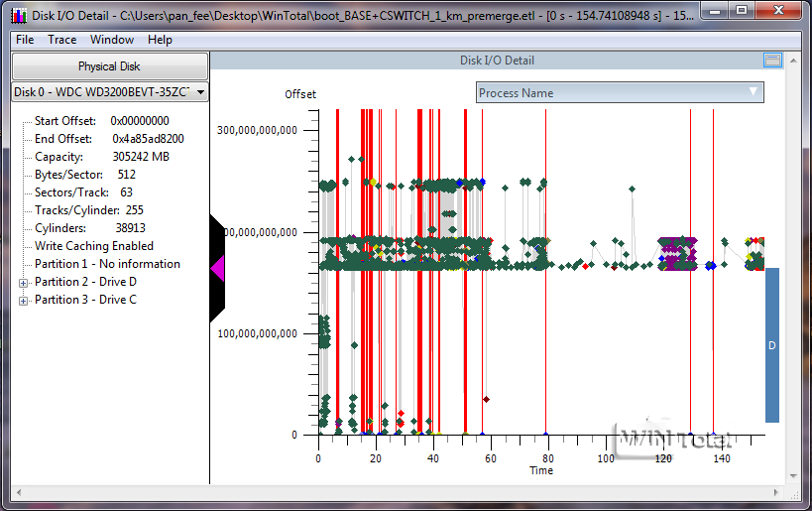The height and width of the screenshot is (511, 812).
Task: Click the purple data cluster near 120 seconds
Action: (679, 254)
